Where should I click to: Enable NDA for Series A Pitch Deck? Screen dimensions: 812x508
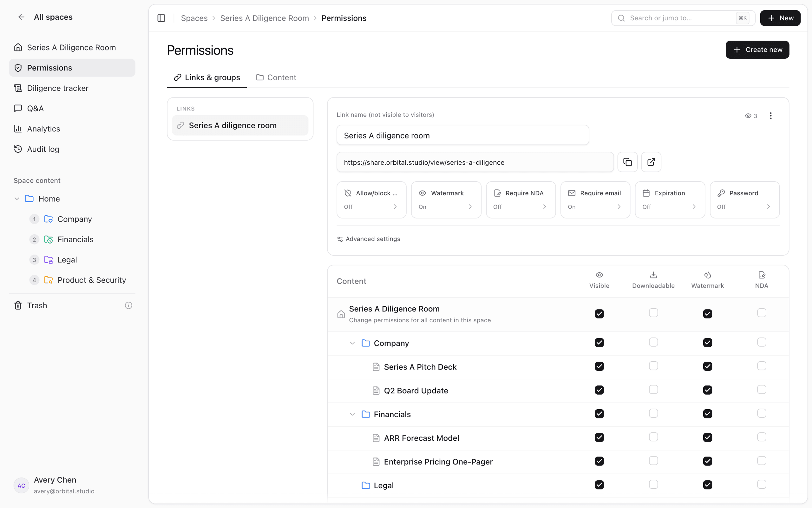tap(762, 366)
